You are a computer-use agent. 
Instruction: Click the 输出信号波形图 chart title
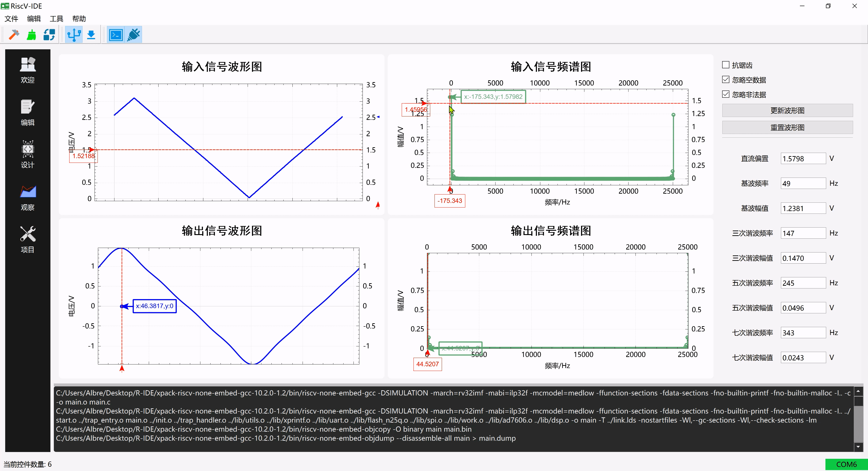[x=222, y=231]
